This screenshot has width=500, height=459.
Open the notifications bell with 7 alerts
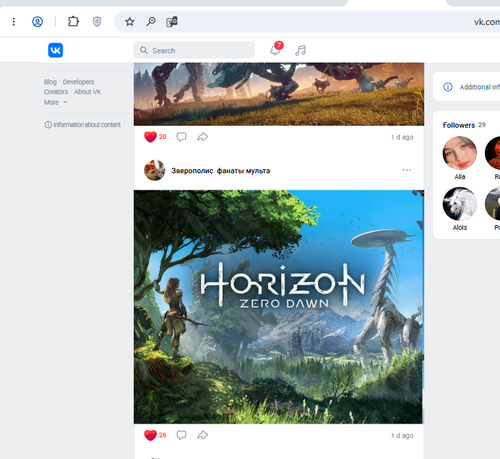(276, 49)
